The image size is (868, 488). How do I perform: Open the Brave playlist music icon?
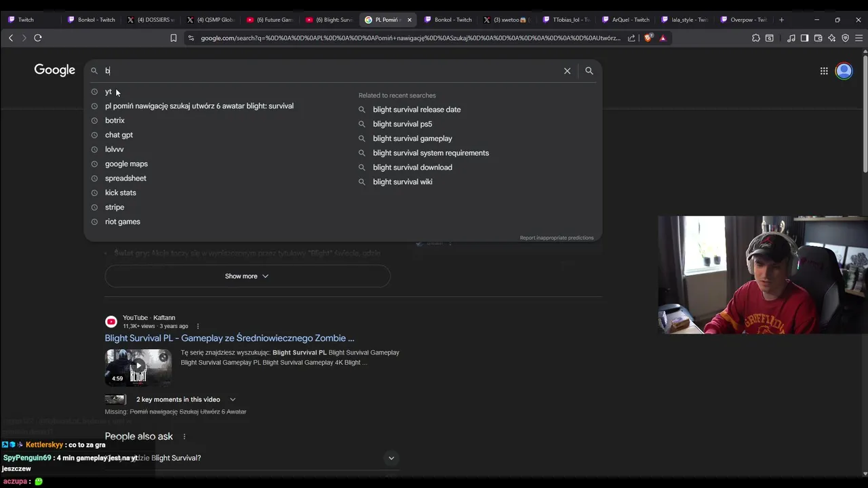791,38
